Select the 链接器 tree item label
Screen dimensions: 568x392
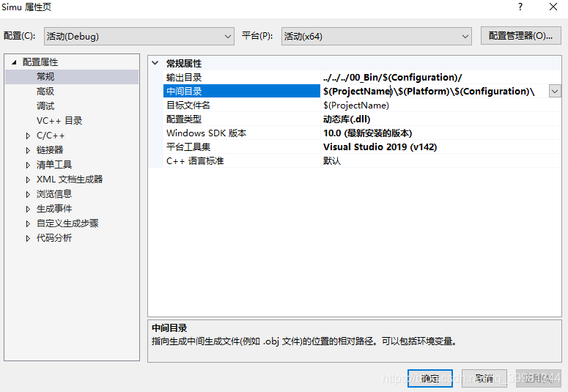tap(50, 150)
